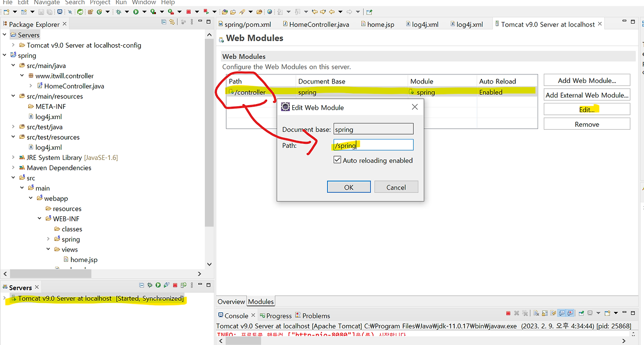Image resolution: width=644 pixels, height=345 pixels.
Task: Open the web browser globe icon
Action: [x=270, y=12]
